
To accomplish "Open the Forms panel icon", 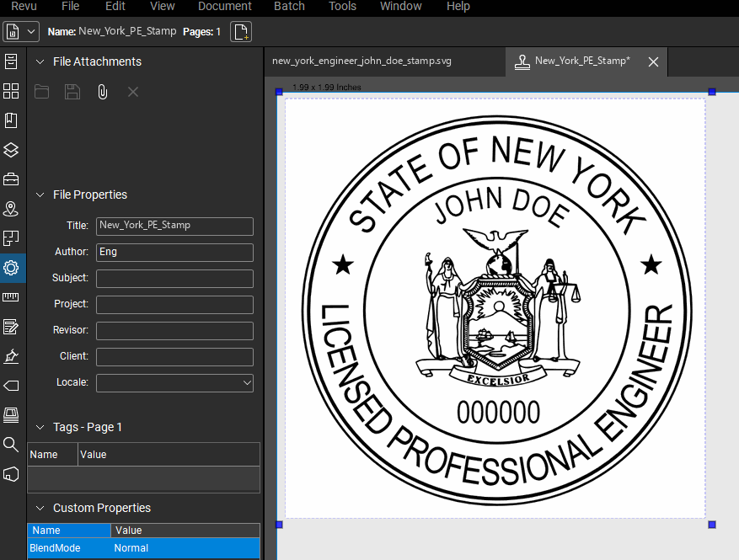I will click(x=11, y=327).
